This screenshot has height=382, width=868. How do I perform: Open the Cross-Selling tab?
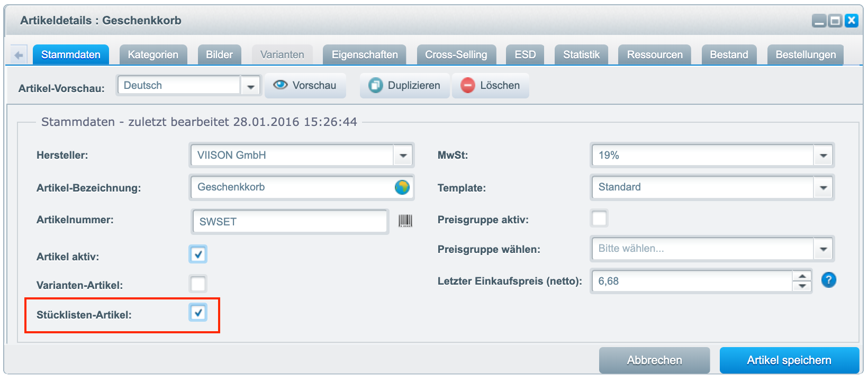click(456, 55)
